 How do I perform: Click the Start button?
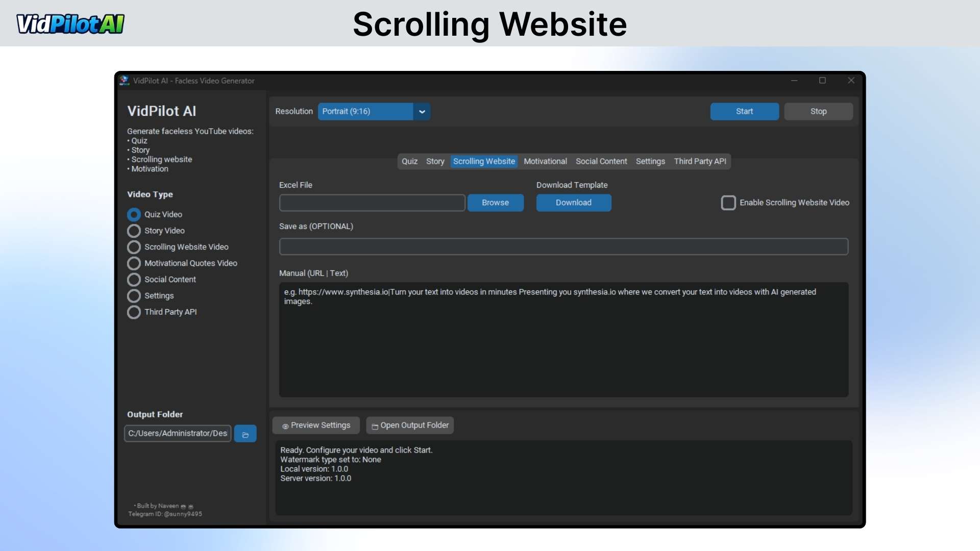pyautogui.click(x=744, y=111)
